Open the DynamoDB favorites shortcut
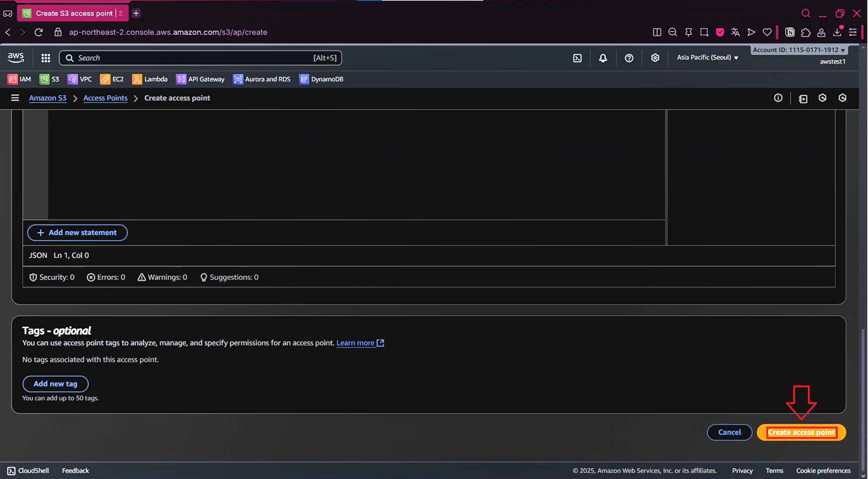The height and width of the screenshot is (479, 868). tap(321, 79)
